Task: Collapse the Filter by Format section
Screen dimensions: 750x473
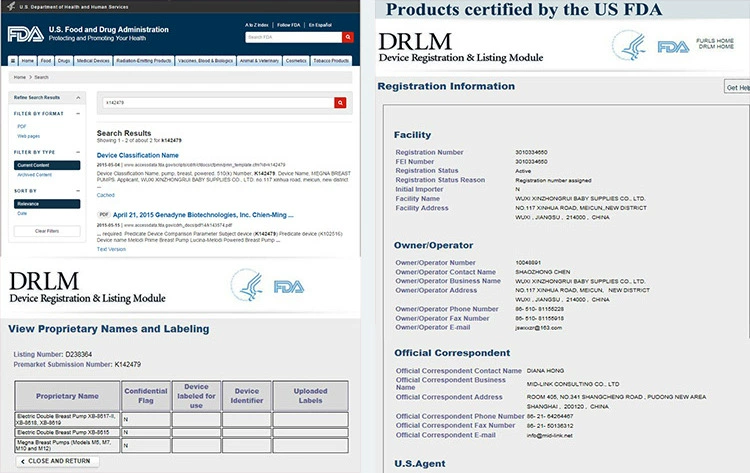Action: click(x=78, y=114)
